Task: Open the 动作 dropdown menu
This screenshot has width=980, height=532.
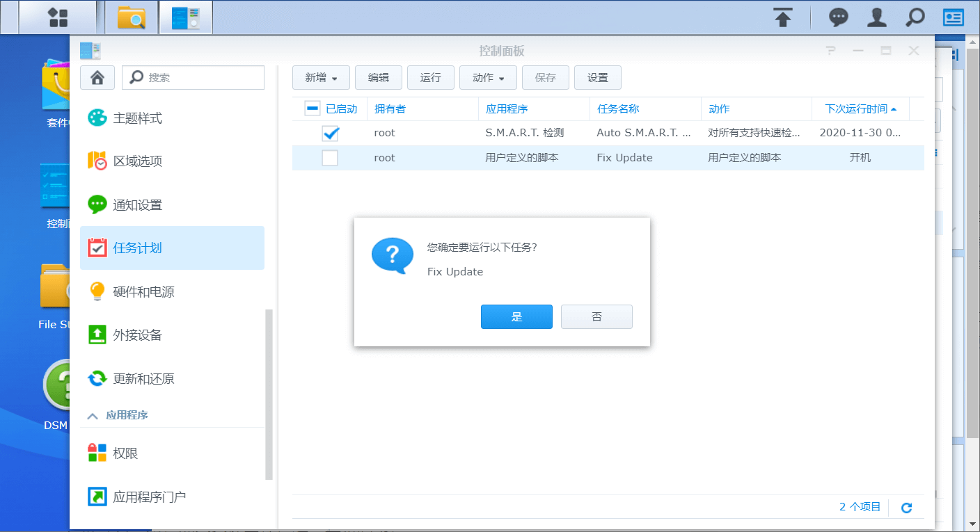Action: [488, 77]
